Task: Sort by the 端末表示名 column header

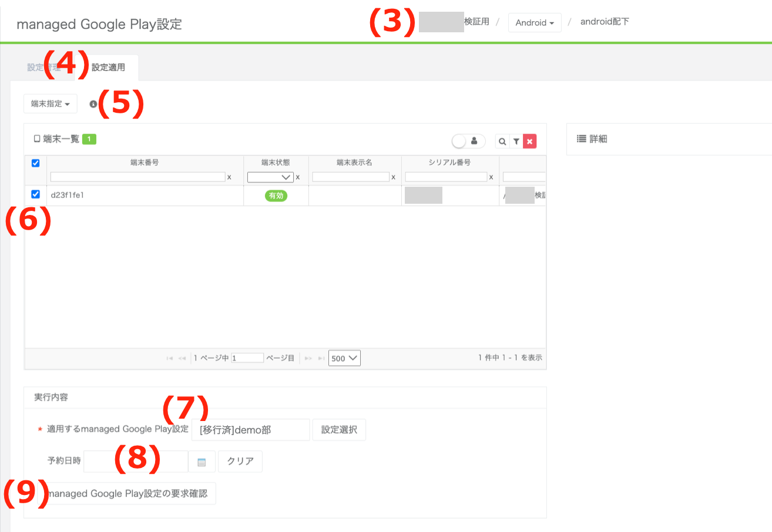Action: pyautogui.click(x=354, y=163)
